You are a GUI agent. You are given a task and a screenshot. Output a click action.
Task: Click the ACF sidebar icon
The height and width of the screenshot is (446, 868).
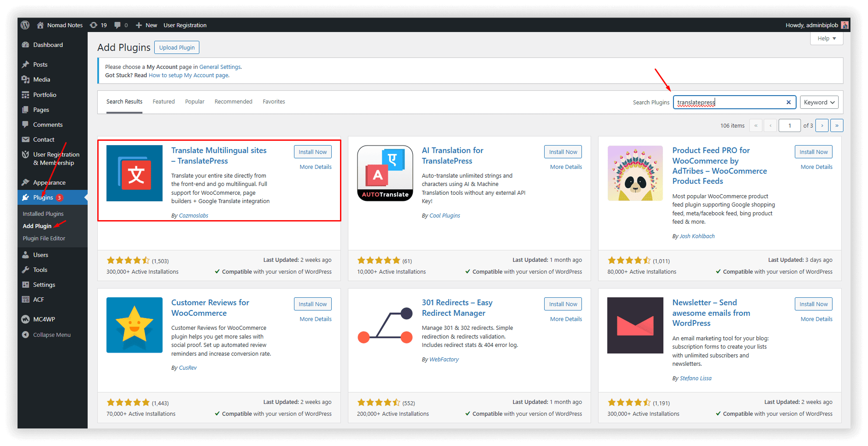[25, 300]
